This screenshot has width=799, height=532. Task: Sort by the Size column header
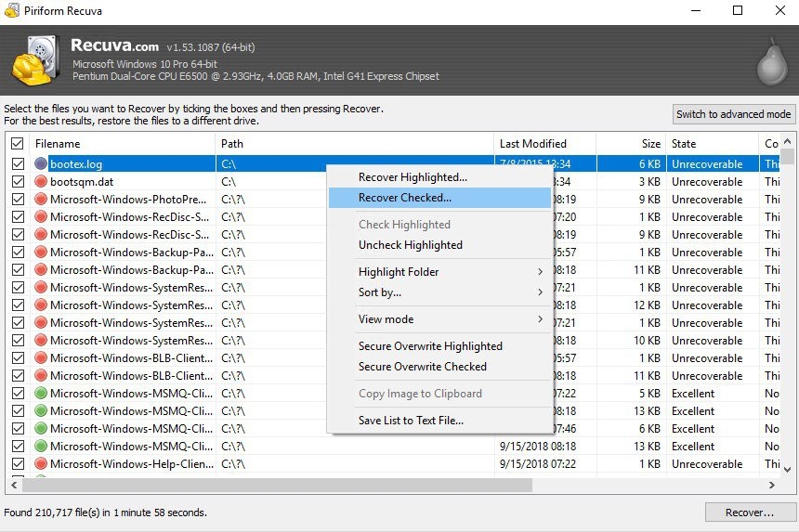point(631,144)
